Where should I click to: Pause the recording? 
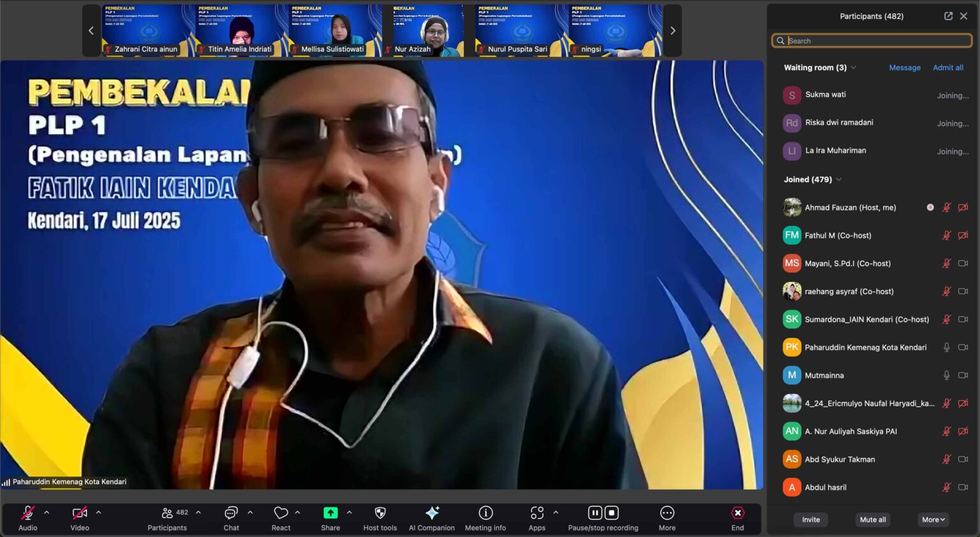pyautogui.click(x=595, y=513)
